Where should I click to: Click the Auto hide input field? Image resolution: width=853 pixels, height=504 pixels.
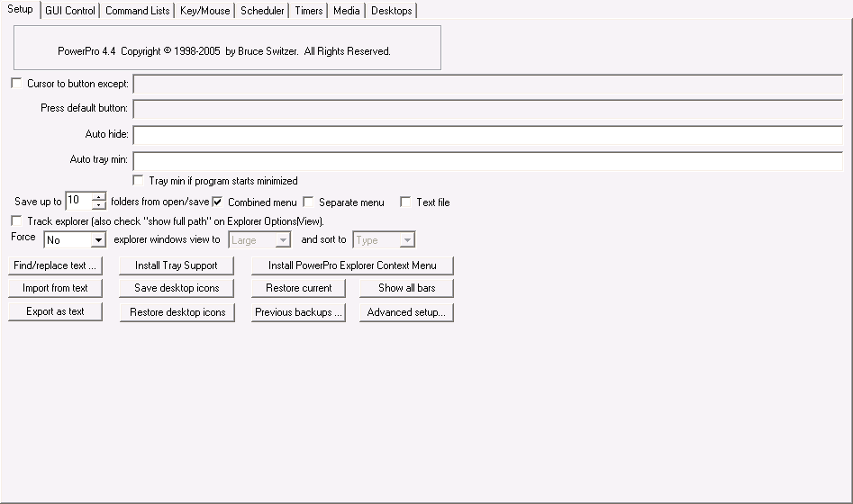(x=487, y=135)
